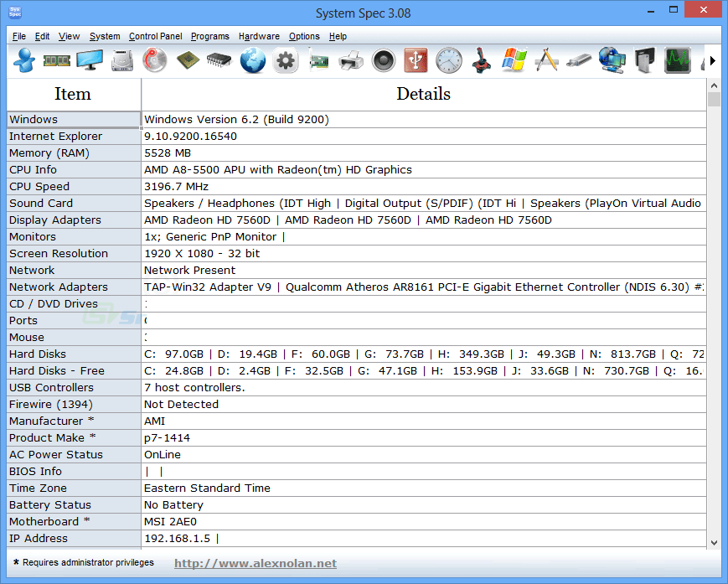Expand the toolbar with the right arrow

[x=712, y=60]
